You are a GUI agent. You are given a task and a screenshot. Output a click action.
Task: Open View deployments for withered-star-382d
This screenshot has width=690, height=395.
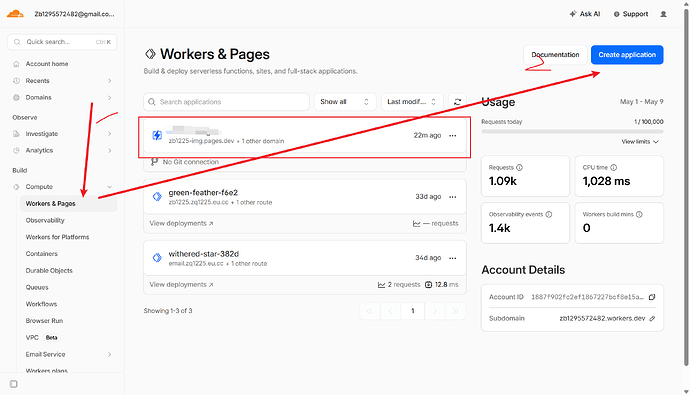tap(181, 285)
